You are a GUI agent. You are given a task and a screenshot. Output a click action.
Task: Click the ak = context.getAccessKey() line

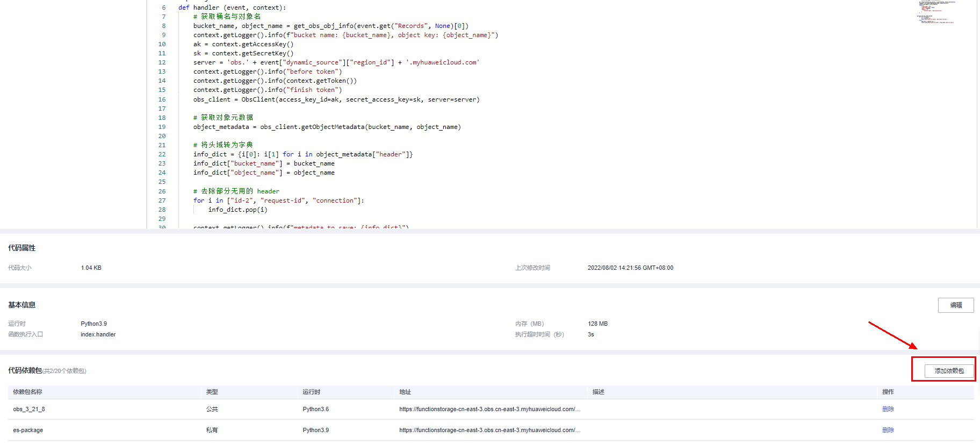coord(243,44)
